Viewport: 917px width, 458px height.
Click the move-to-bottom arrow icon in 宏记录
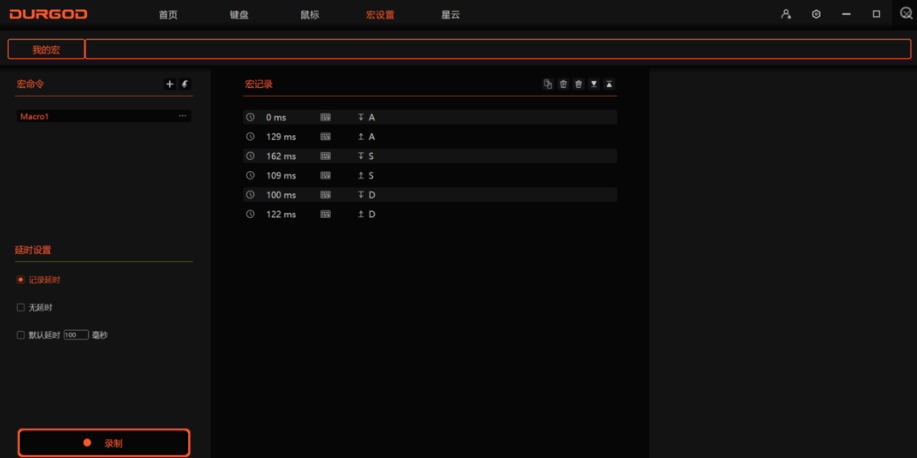point(594,84)
